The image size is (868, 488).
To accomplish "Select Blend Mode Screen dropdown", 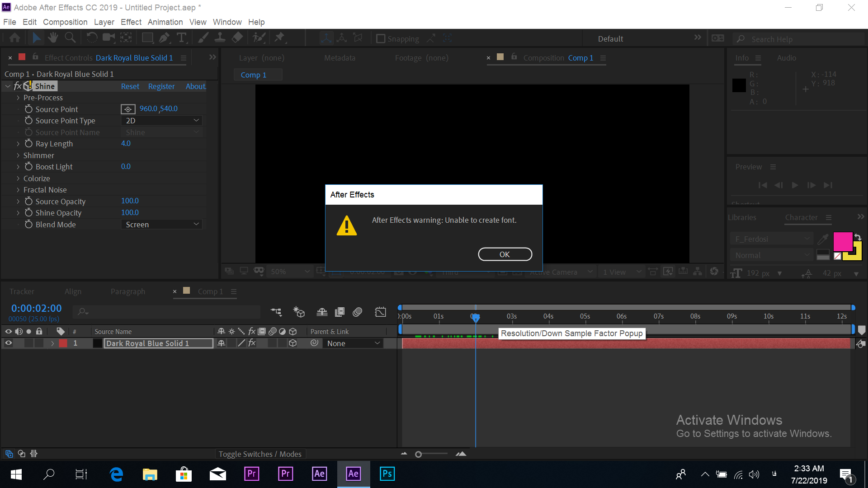I will [x=161, y=224].
